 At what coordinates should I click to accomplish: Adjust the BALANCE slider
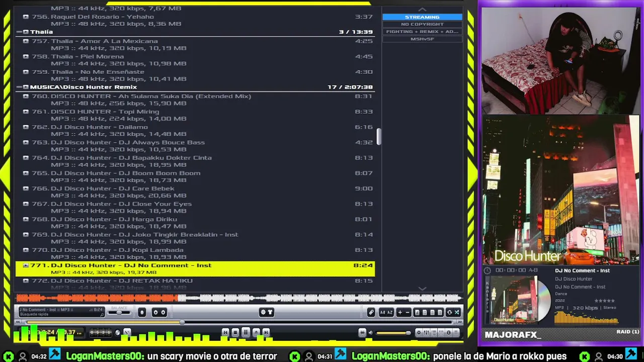119,313
